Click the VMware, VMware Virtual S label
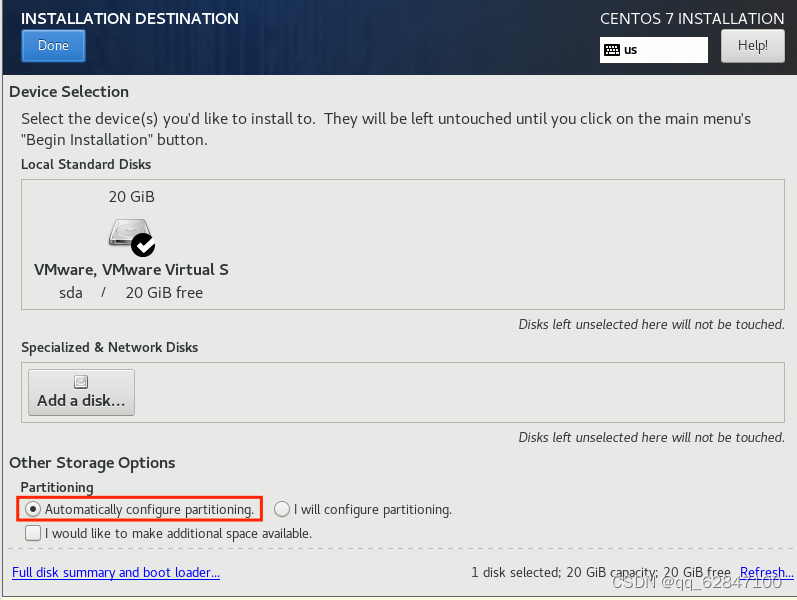The image size is (797, 600). 131,269
